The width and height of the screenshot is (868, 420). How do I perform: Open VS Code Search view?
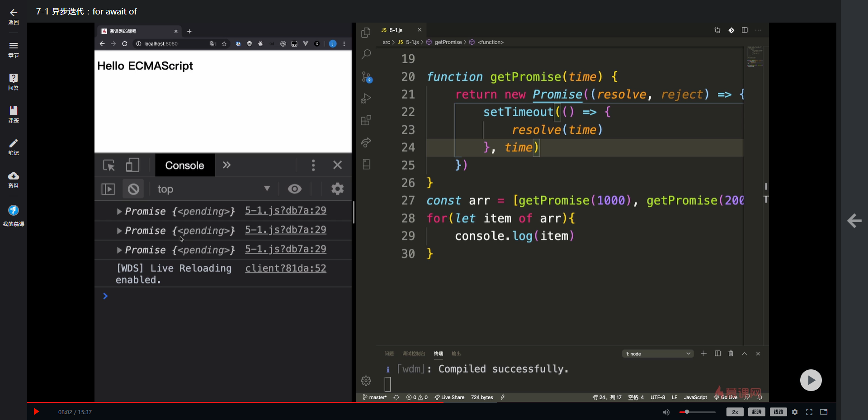(366, 55)
